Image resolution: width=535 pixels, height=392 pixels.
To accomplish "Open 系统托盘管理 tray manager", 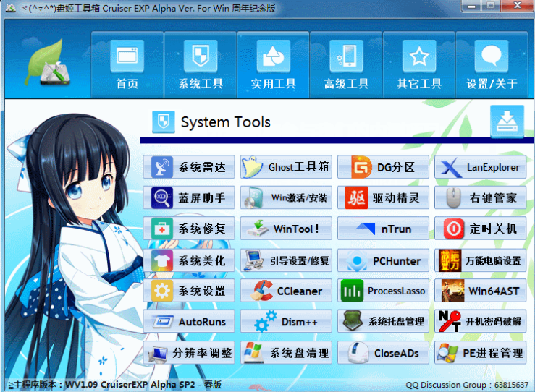I will click(x=383, y=321).
